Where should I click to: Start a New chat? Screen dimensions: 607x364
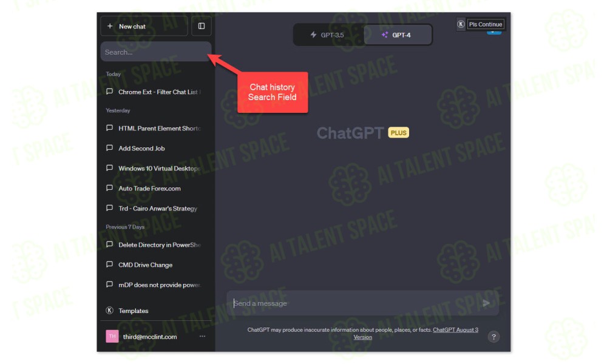point(144,26)
